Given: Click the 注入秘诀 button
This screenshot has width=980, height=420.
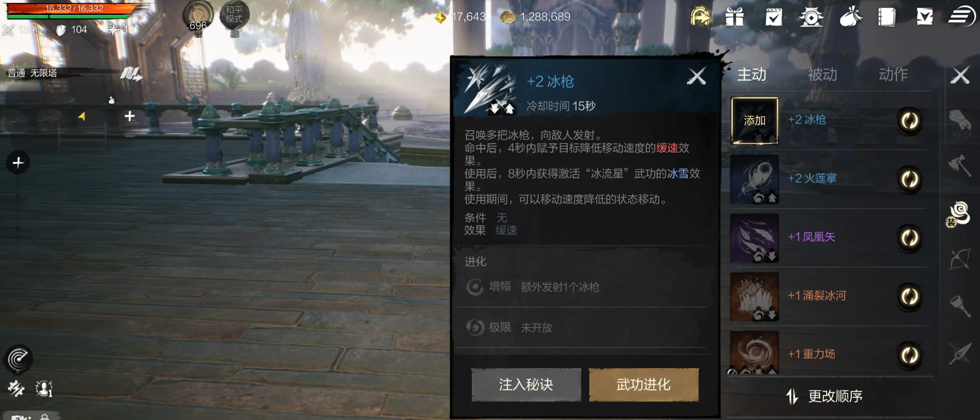Looking at the screenshot, I should pyautogui.click(x=526, y=384).
